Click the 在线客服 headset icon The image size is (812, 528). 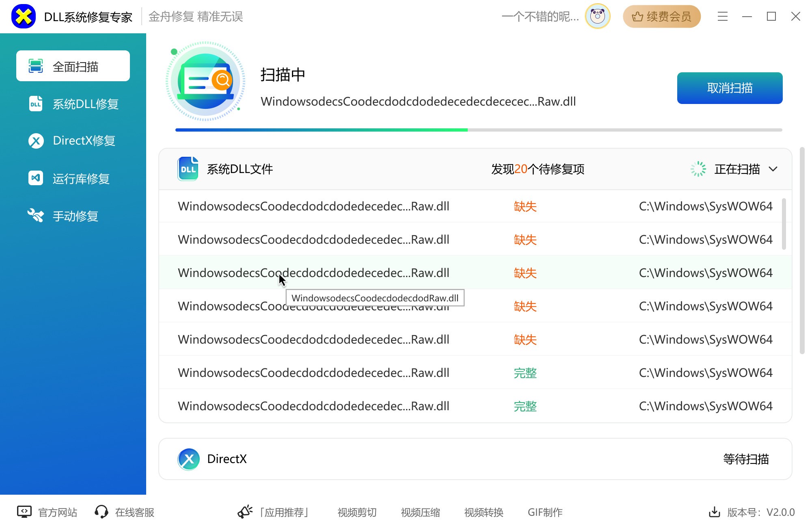[x=101, y=512]
